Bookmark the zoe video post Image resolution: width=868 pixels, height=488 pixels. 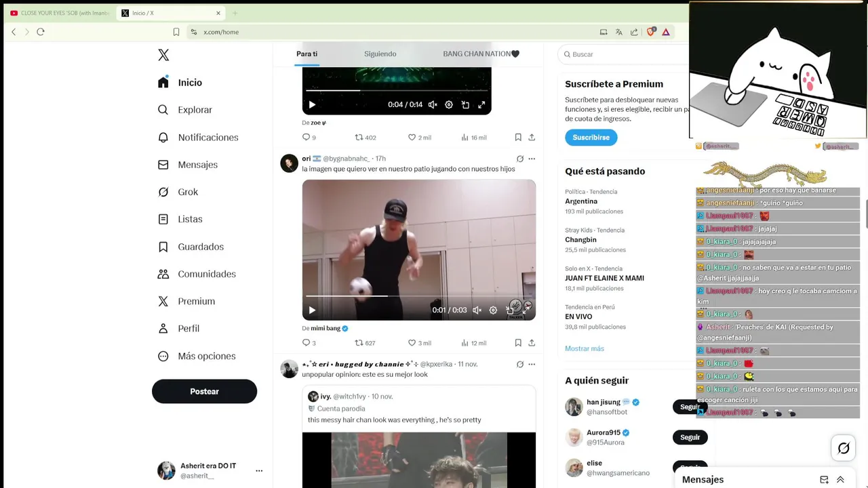tap(518, 137)
